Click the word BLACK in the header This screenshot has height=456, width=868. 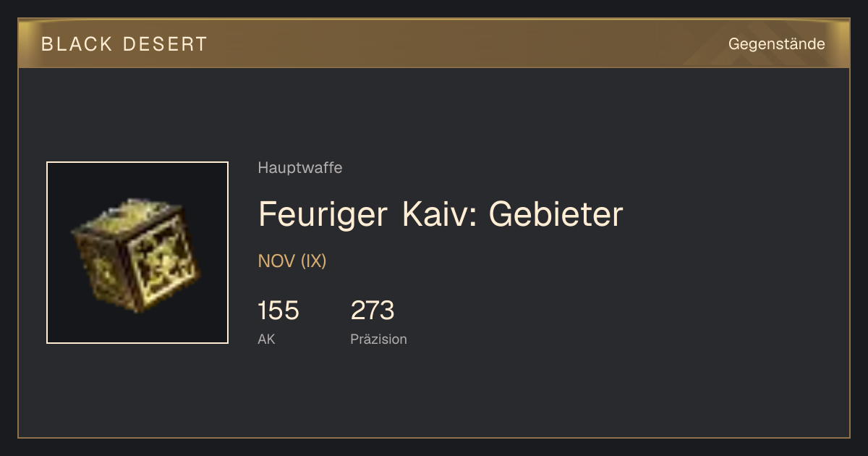[x=77, y=44]
